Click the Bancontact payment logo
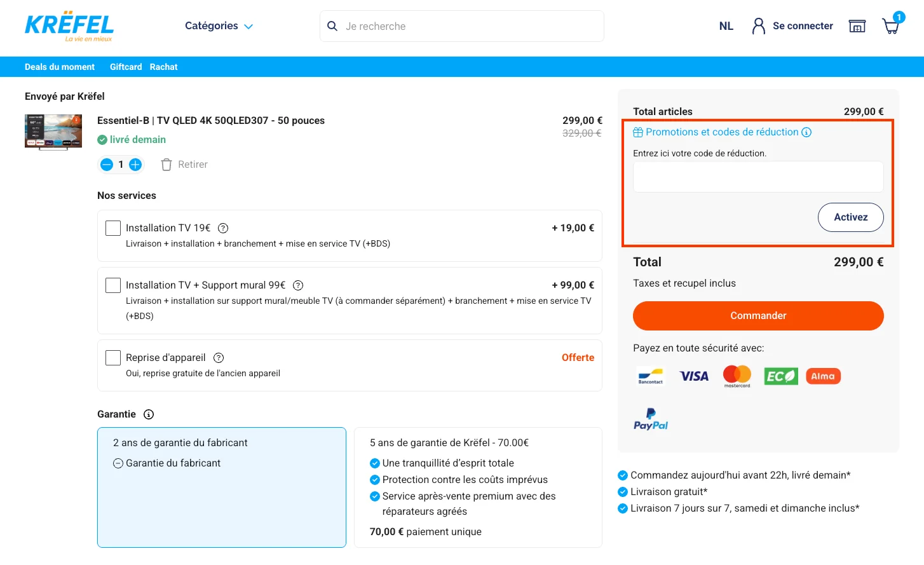This screenshot has width=924, height=565. (651, 376)
